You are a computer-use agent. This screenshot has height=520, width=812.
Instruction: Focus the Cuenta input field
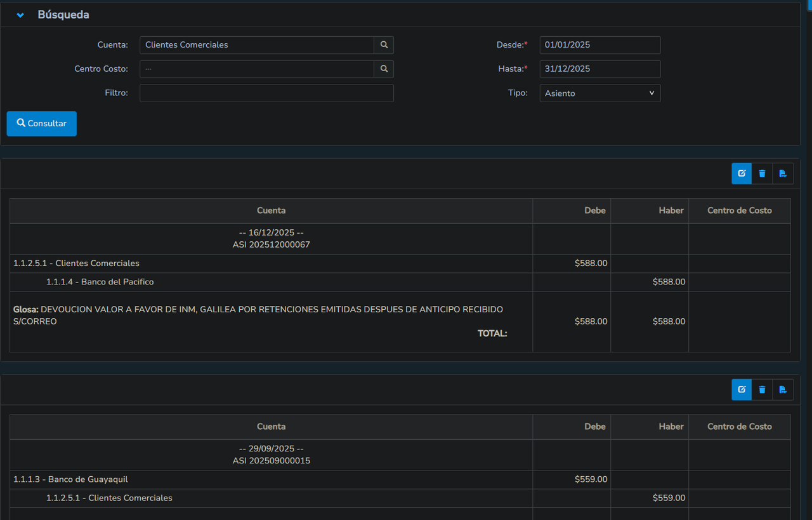pos(257,45)
